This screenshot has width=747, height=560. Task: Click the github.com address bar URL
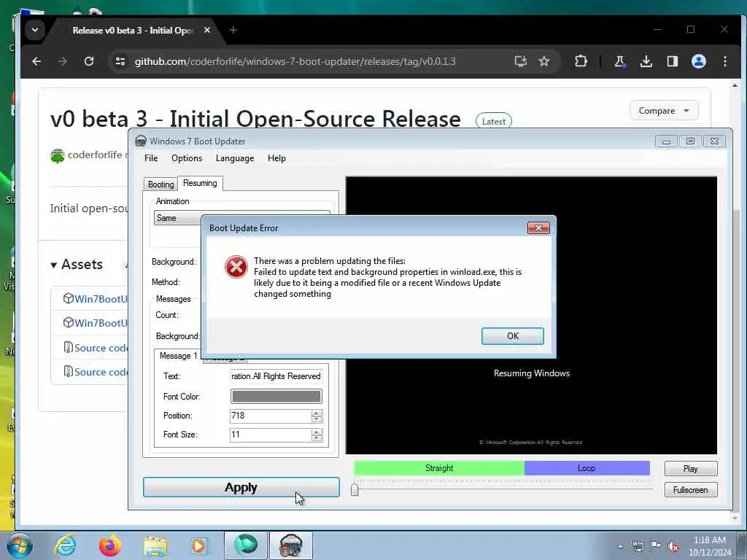point(295,61)
